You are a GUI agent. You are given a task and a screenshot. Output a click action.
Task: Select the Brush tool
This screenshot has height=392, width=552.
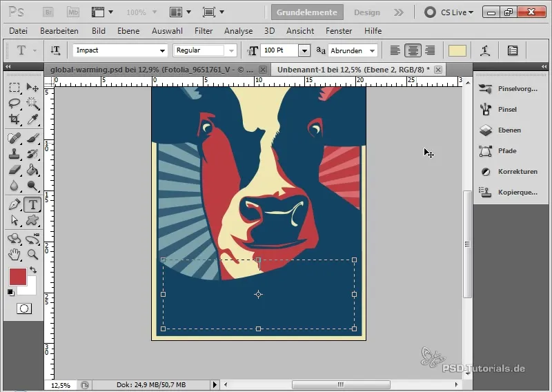pyautogui.click(x=32, y=138)
